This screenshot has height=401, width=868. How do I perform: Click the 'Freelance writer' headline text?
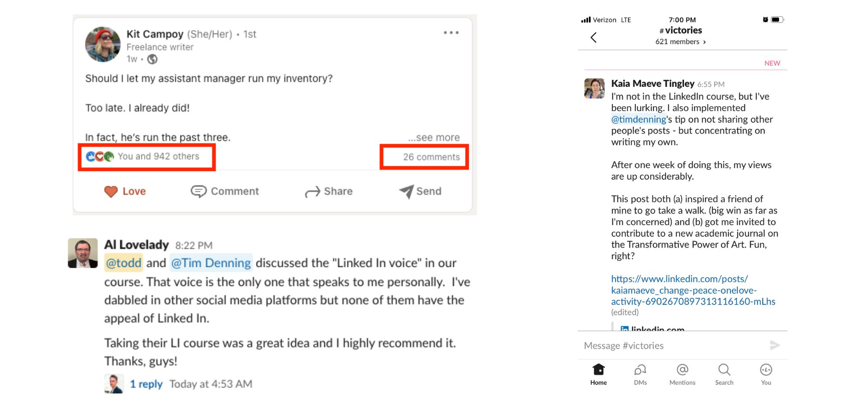(160, 47)
